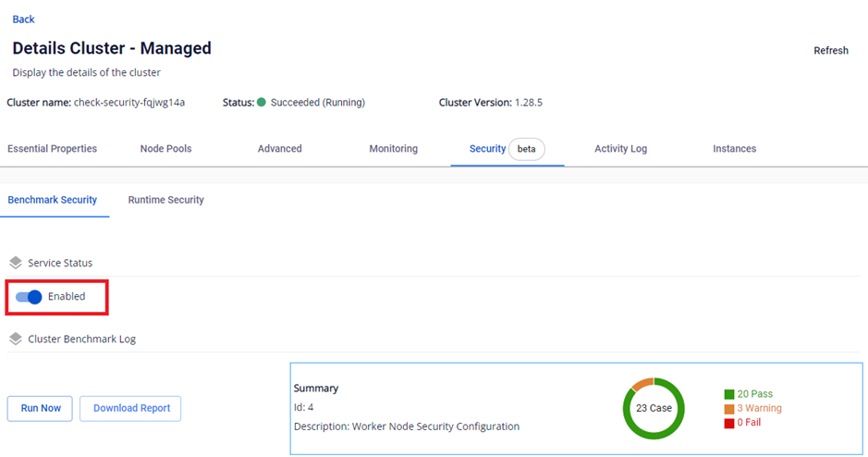Click Download Report button
The width and height of the screenshot is (868, 457).
click(130, 408)
